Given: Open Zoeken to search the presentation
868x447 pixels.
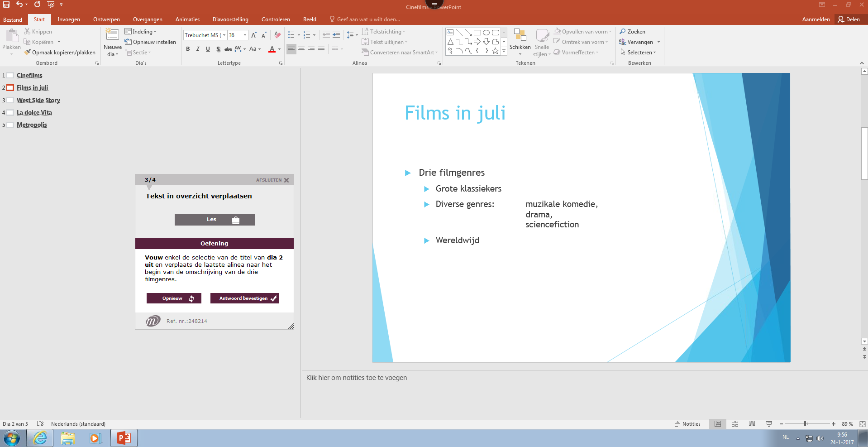Looking at the screenshot, I should pos(632,31).
